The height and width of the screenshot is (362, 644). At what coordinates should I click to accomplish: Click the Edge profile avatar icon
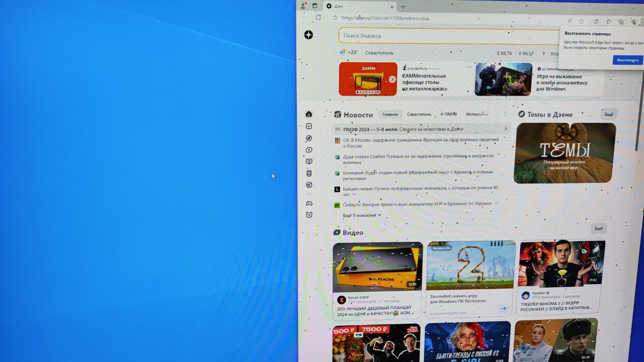303,6
